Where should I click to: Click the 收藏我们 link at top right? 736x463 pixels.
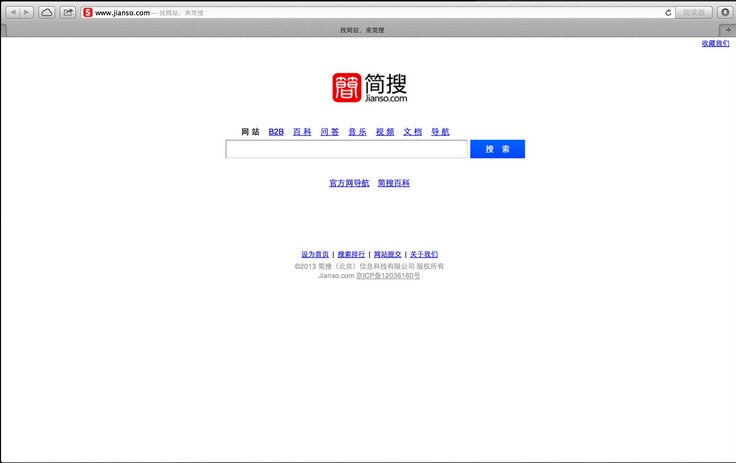pos(715,43)
